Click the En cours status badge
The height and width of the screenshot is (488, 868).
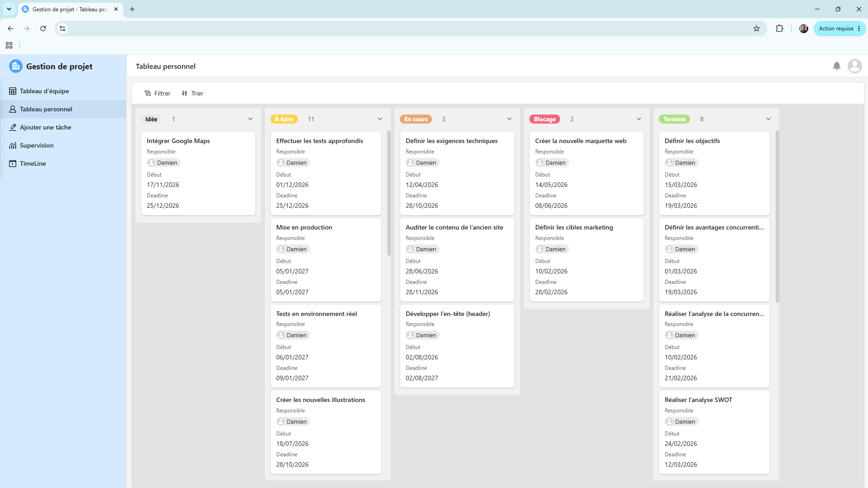[416, 119]
